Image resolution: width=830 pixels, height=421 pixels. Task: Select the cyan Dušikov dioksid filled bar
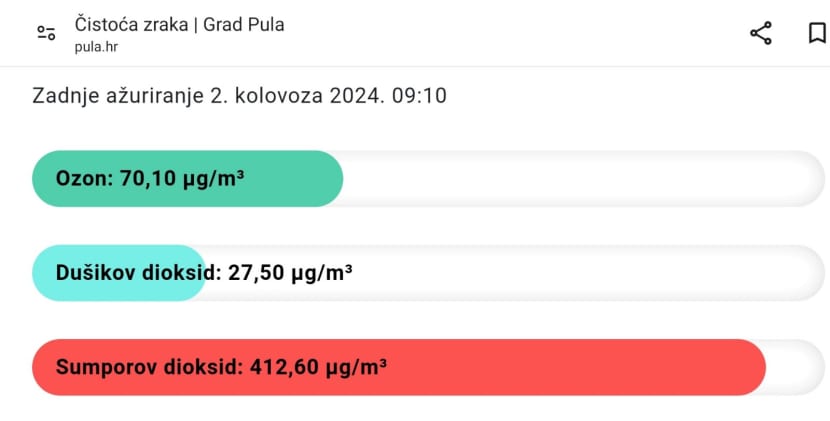[x=119, y=273]
